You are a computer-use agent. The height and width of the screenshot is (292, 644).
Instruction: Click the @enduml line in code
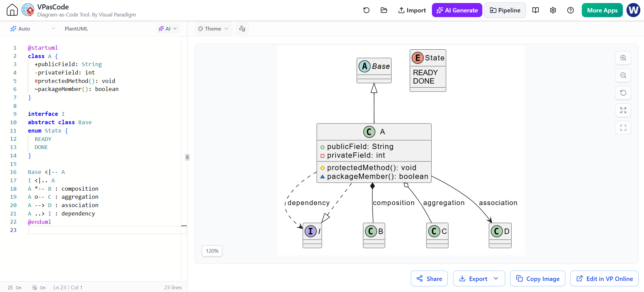[39, 222]
